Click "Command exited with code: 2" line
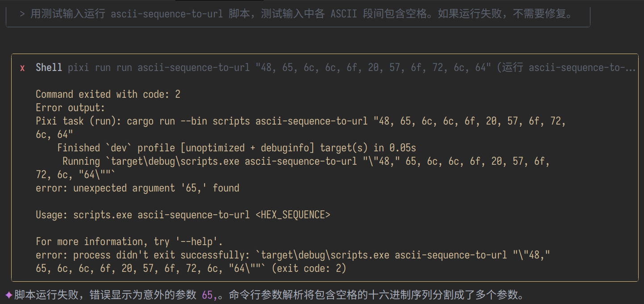 coord(108,94)
